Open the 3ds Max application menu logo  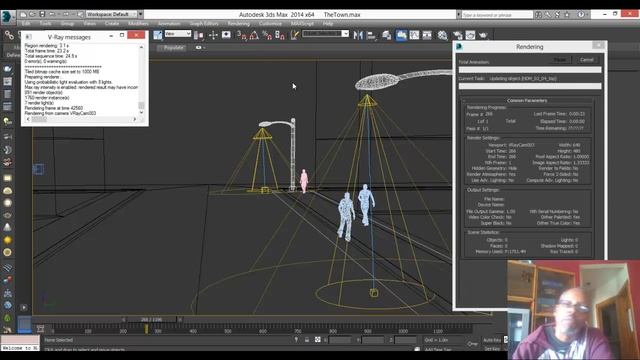point(7,17)
